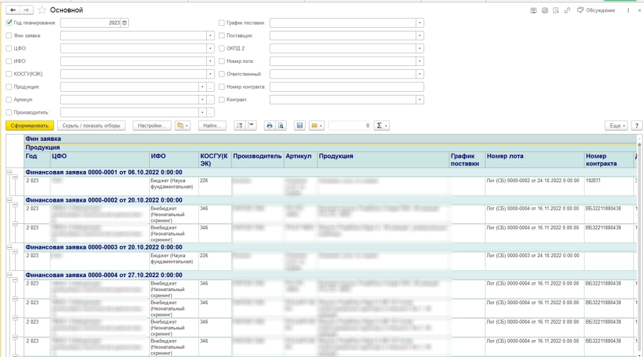Click into the Номер контракта input field
644x357 pixels.
tap(346, 87)
